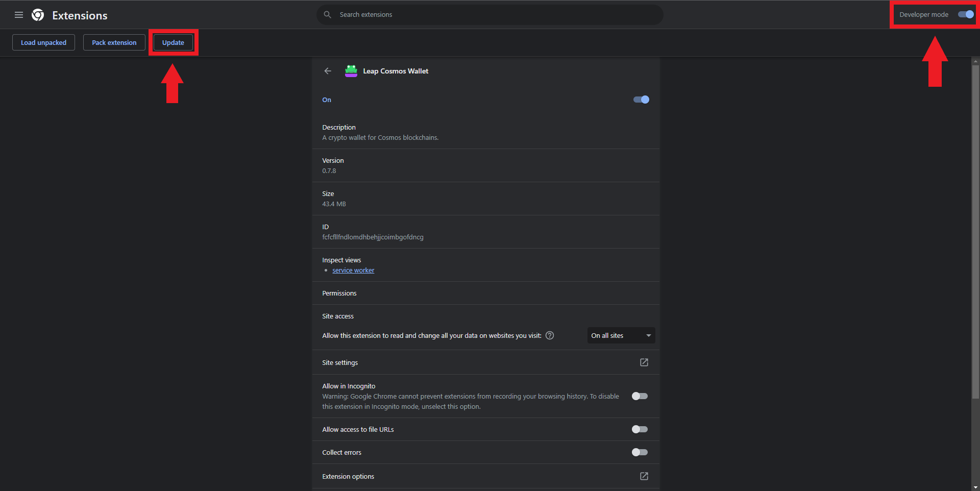The height and width of the screenshot is (491, 980).
Task: Open Site settings external link icon
Action: pyautogui.click(x=644, y=362)
